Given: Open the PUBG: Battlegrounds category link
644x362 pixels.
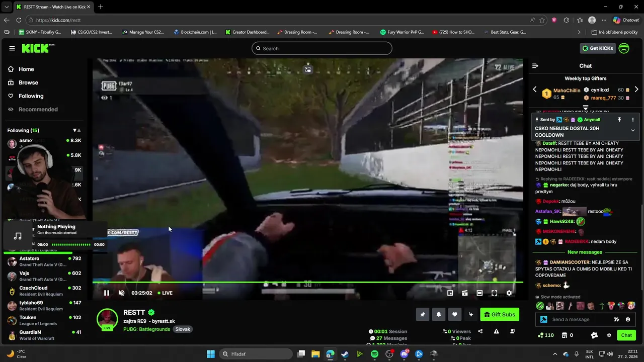Looking at the screenshot, I should (x=147, y=329).
